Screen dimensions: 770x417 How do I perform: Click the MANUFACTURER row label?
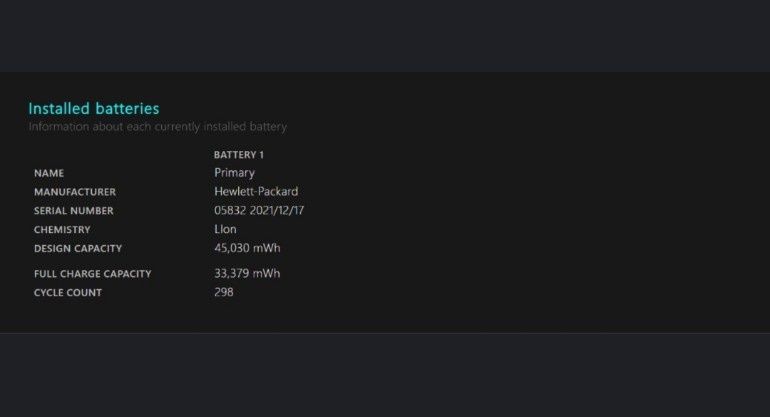75,192
